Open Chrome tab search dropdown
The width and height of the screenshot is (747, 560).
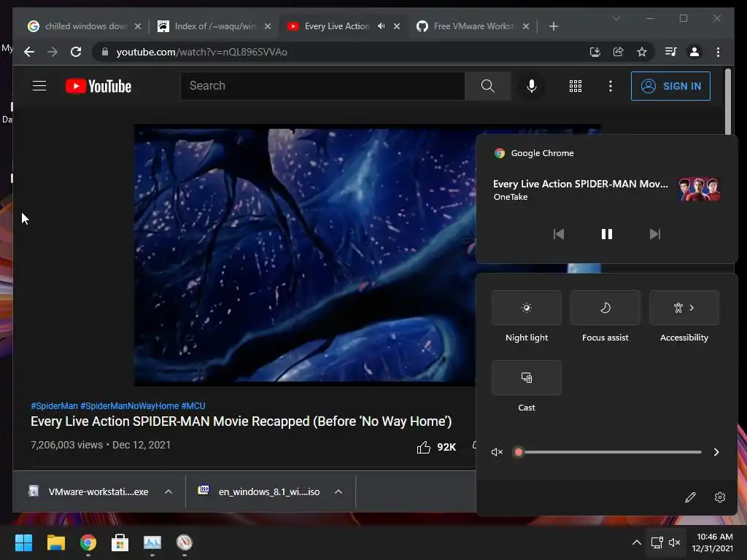[x=616, y=18]
